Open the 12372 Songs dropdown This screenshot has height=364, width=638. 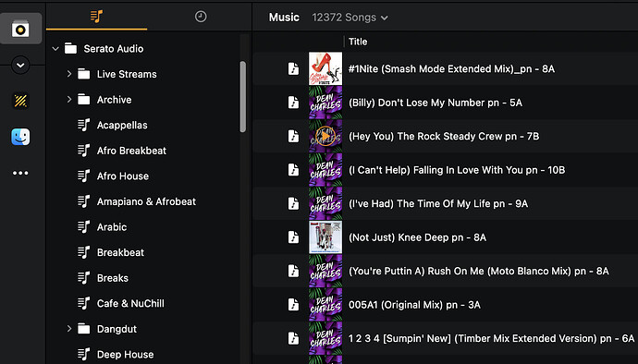[350, 18]
